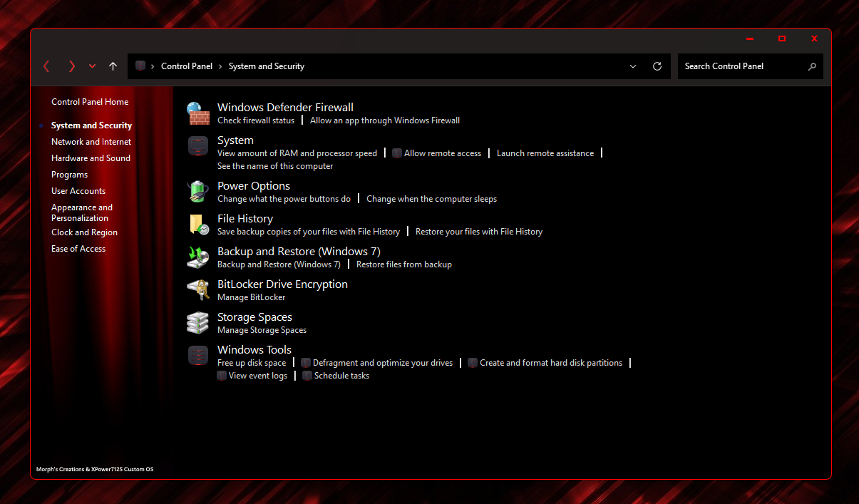Open Appearance and Personalization category
Screen dimensions: 859x504
click(82, 212)
